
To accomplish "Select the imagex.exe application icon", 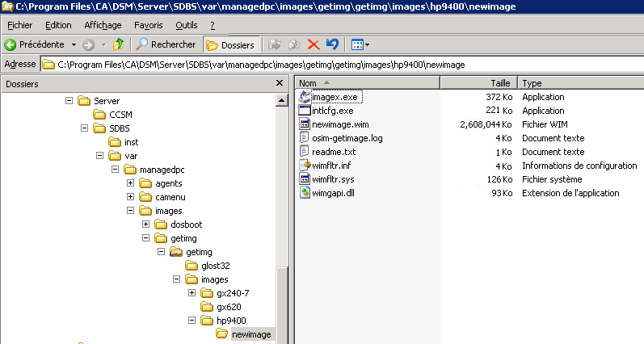I will point(305,97).
